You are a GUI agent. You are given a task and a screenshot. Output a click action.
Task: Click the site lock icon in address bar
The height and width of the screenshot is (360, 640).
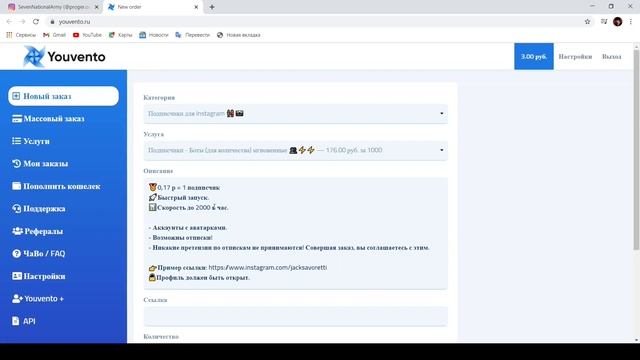[52, 22]
